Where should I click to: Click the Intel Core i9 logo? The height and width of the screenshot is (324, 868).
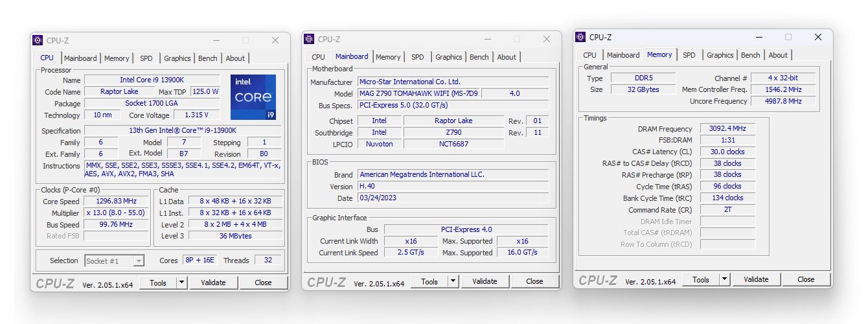coord(253,97)
